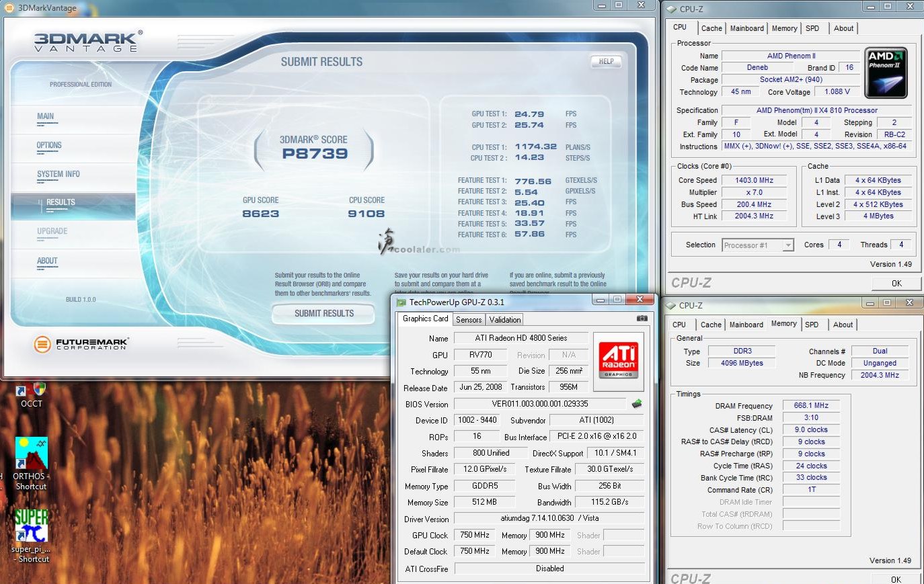Click the lower CPU-Z window title icon

click(x=671, y=305)
